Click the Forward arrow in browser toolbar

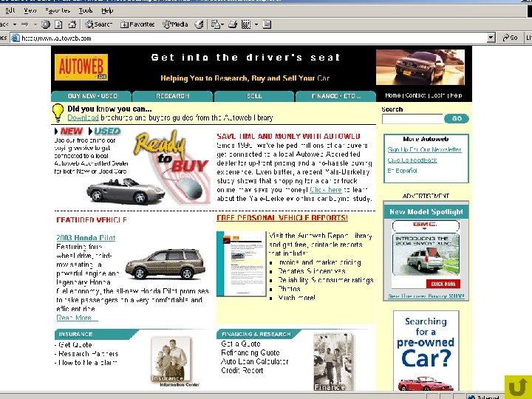[x=25, y=24]
